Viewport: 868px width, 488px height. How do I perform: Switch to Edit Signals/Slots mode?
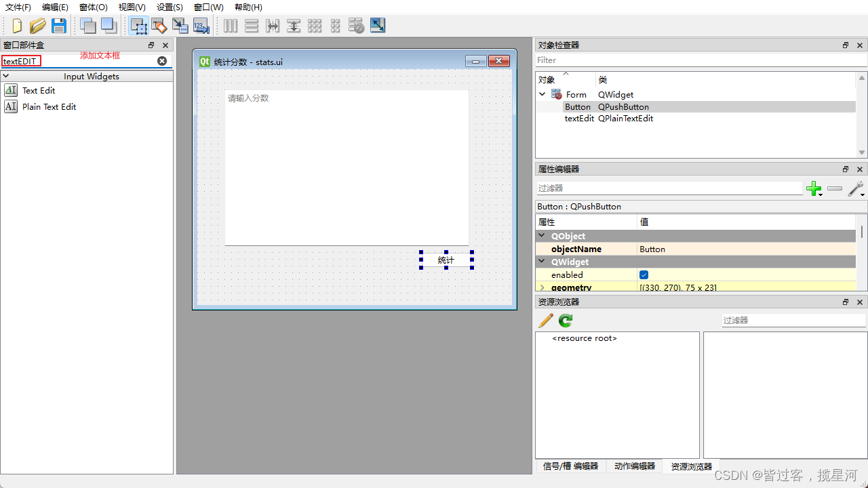tap(159, 26)
